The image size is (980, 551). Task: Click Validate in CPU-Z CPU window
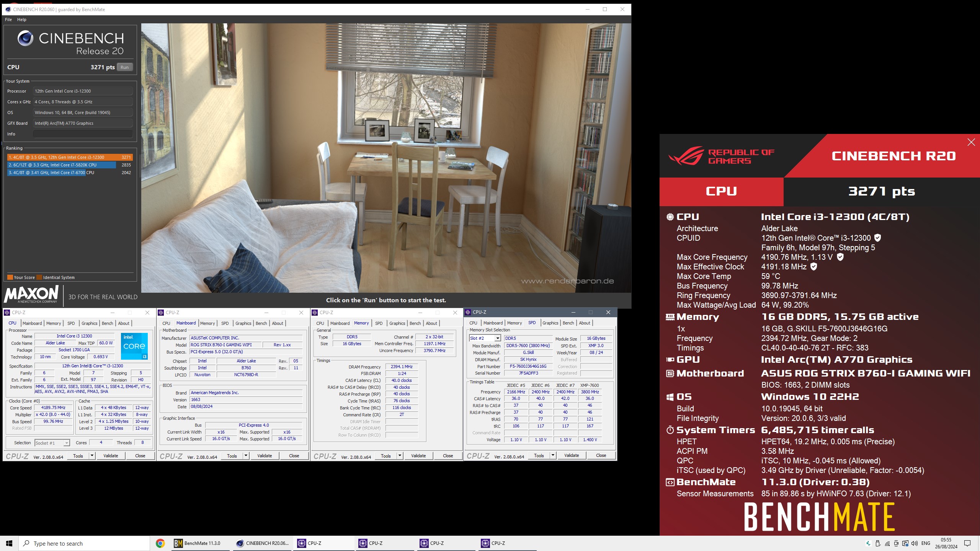(111, 456)
